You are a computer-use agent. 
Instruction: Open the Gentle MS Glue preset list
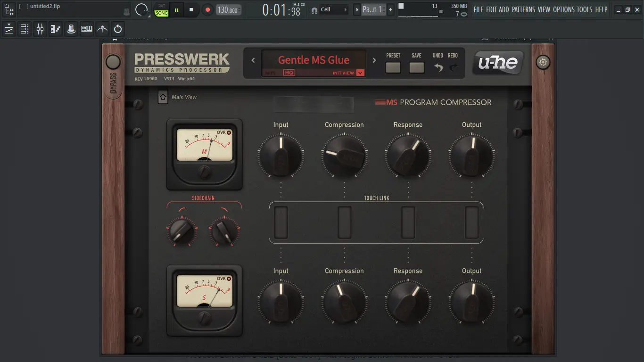click(314, 60)
